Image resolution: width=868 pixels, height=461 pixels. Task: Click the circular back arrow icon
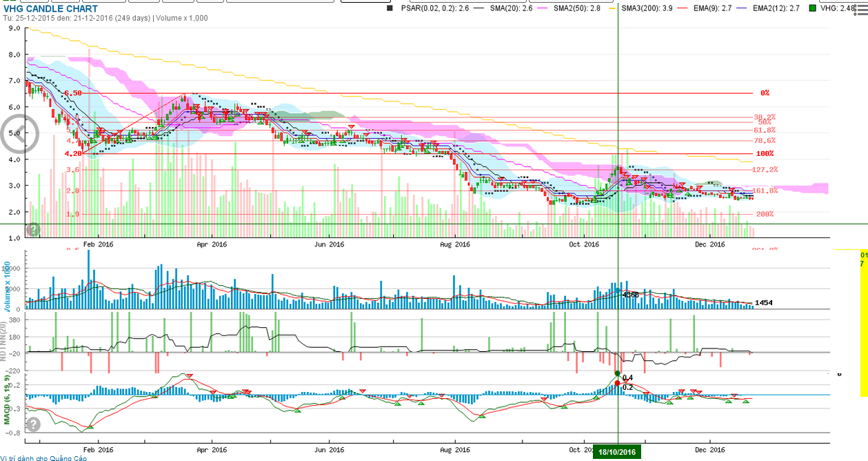coord(19,133)
